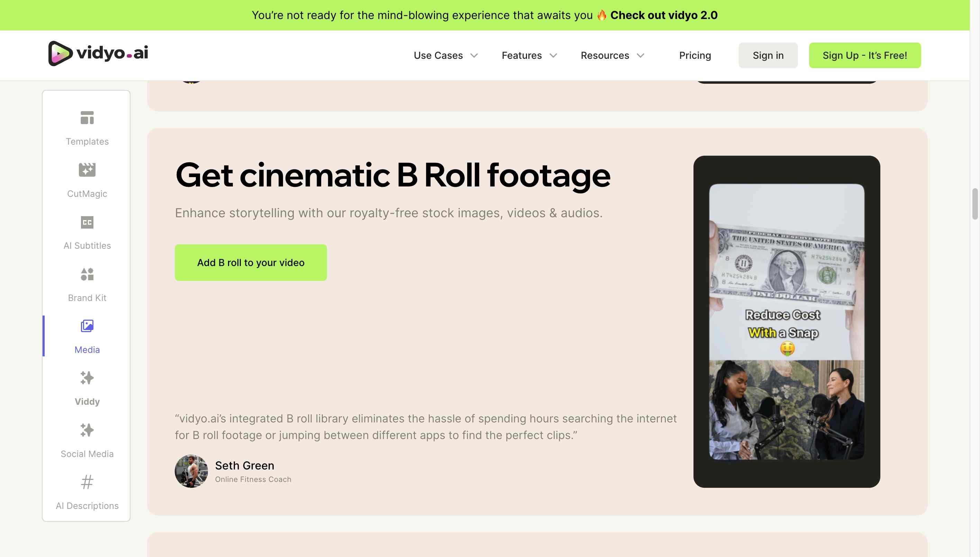
Task: Click the Use Cases chevron arrow
Action: [x=474, y=56]
